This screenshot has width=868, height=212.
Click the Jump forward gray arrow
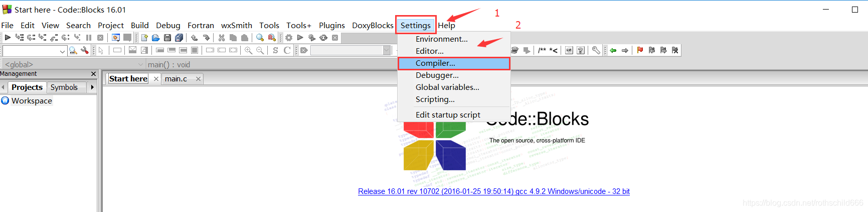(625, 50)
